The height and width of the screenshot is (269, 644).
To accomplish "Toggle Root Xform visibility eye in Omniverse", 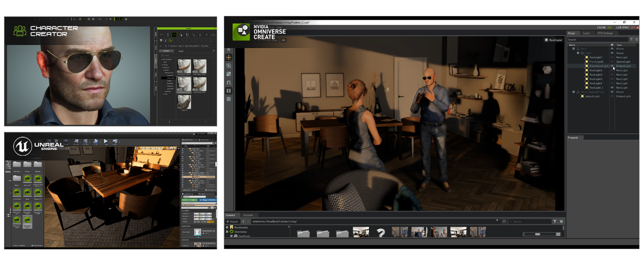I will click(612, 49).
